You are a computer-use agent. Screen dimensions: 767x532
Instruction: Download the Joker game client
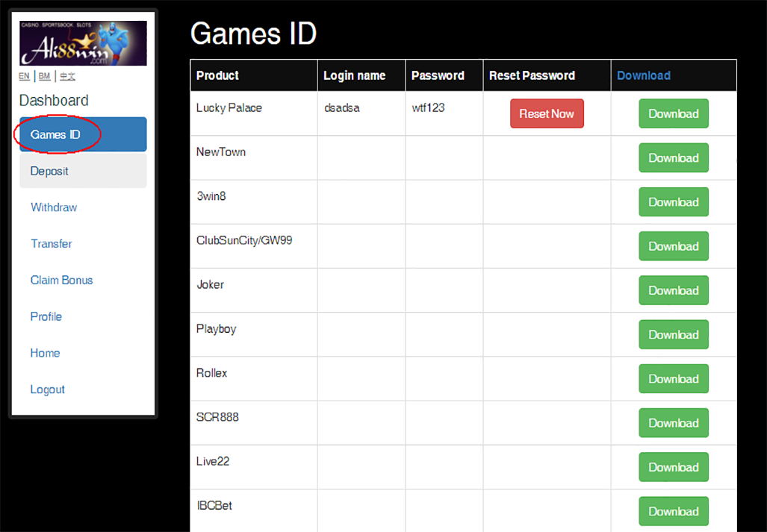[673, 290]
